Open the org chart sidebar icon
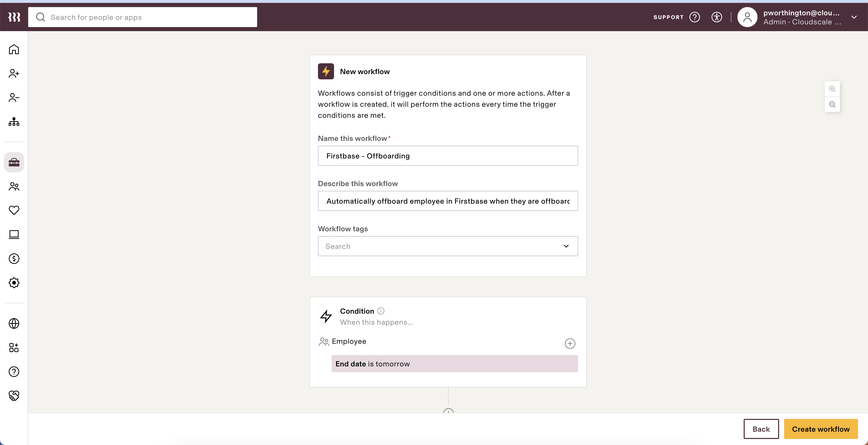Image resolution: width=868 pixels, height=445 pixels. coord(14,122)
